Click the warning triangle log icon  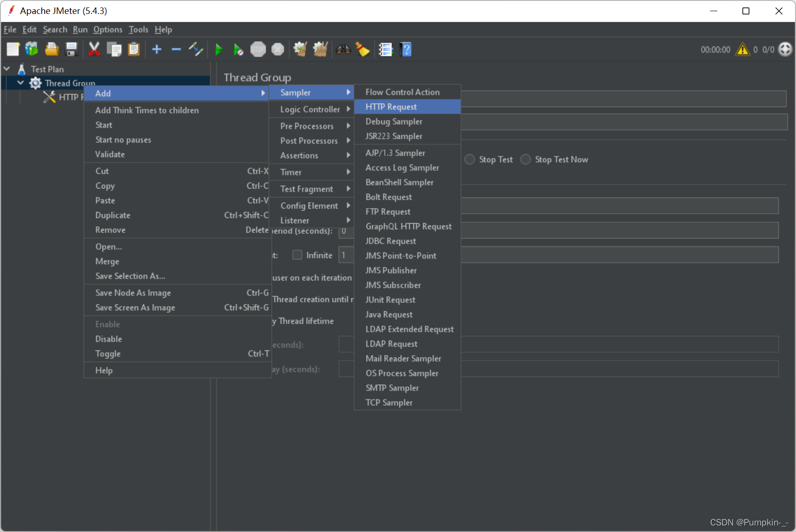742,49
